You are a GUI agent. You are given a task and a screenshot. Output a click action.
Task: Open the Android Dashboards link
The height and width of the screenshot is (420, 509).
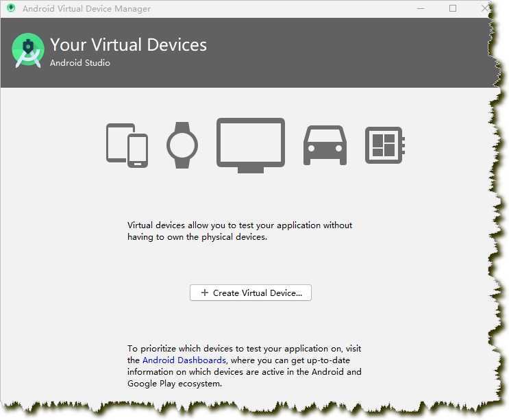(x=184, y=360)
